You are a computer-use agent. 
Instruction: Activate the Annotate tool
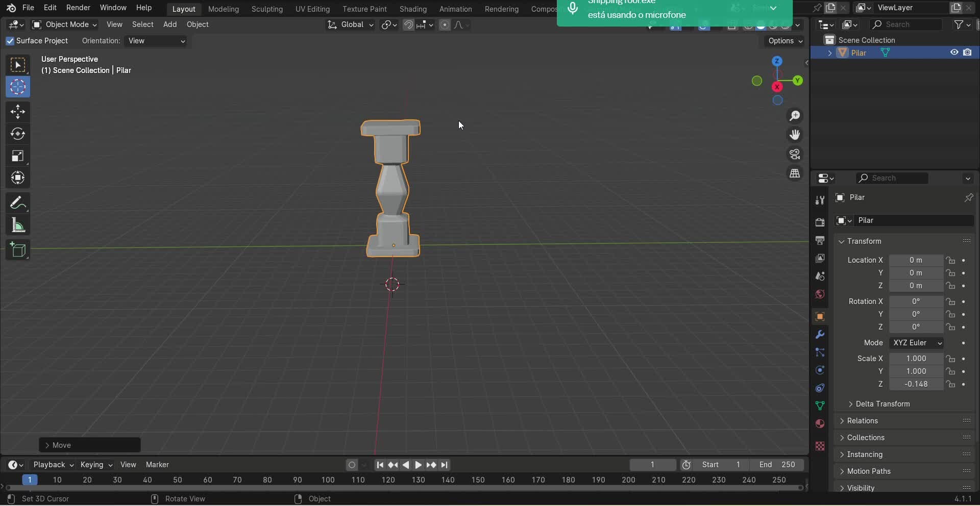(18, 203)
